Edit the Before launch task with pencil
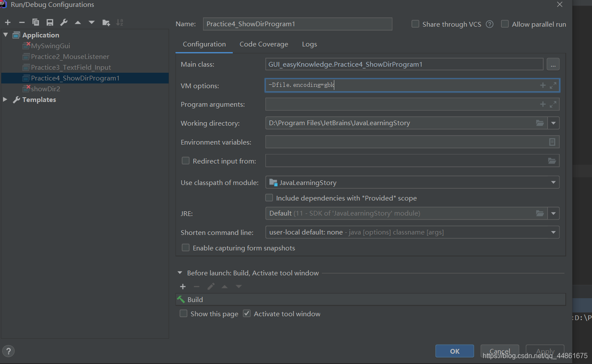This screenshot has width=592, height=364. (211, 287)
